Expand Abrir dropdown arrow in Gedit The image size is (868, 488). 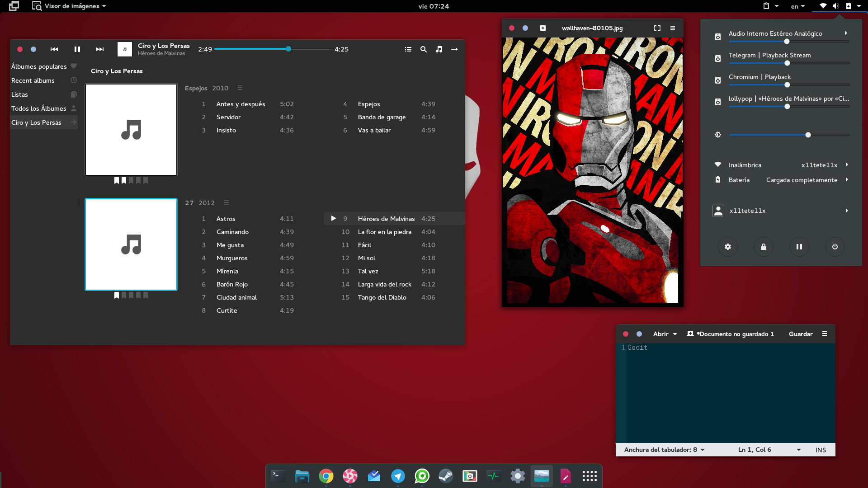point(675,334)
